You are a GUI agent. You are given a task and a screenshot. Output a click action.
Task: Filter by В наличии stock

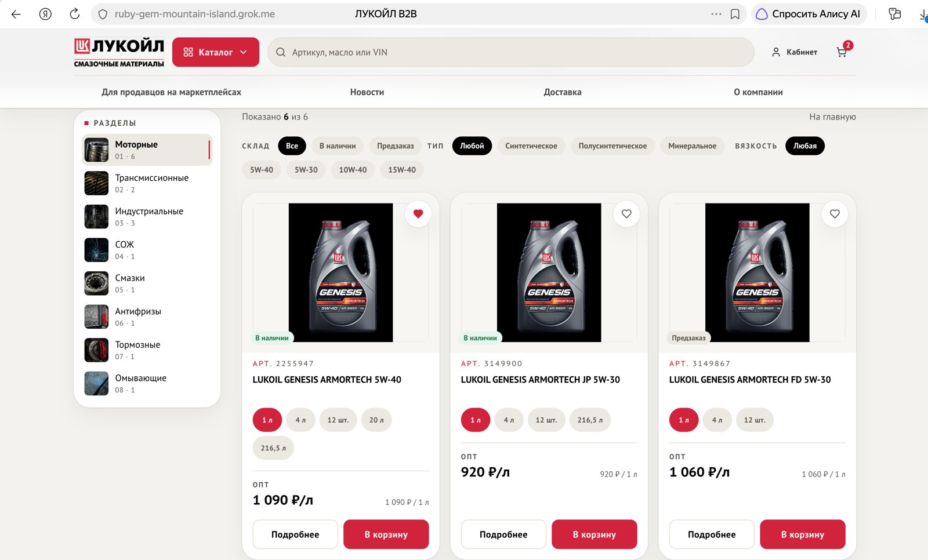(x=338, y=146)
